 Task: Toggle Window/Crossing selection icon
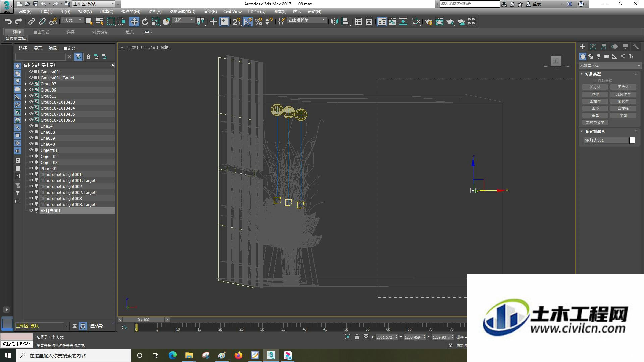pyautogui.click(x=121, y=22)
